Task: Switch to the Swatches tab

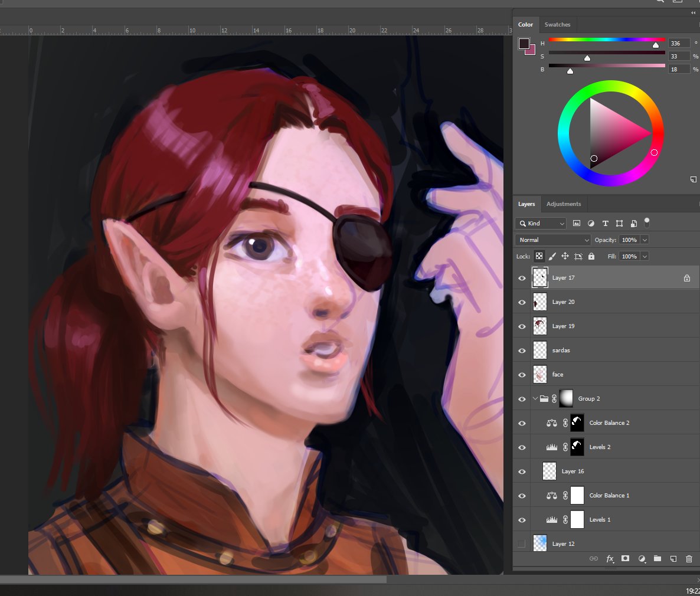Action: point(557,25)
